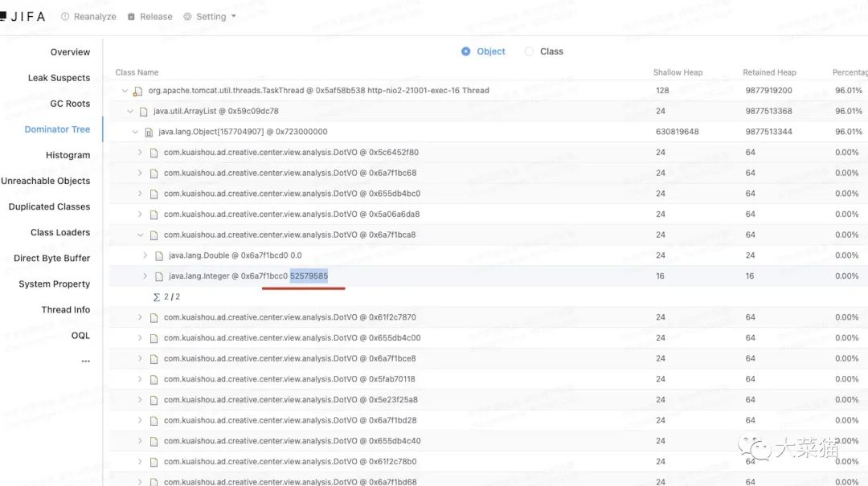Click java.lang.Integer object icon
This screenshot has height=486, width=868.
coord(159,277)
